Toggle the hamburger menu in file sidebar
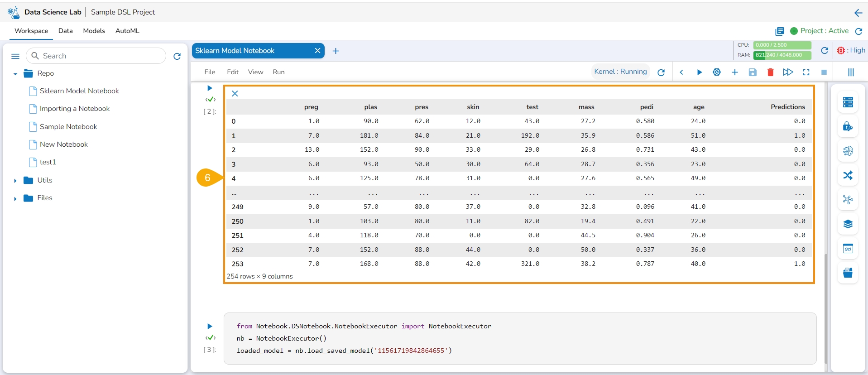Image resolution: width=868 pixels, height=375 pixels. 15,56
